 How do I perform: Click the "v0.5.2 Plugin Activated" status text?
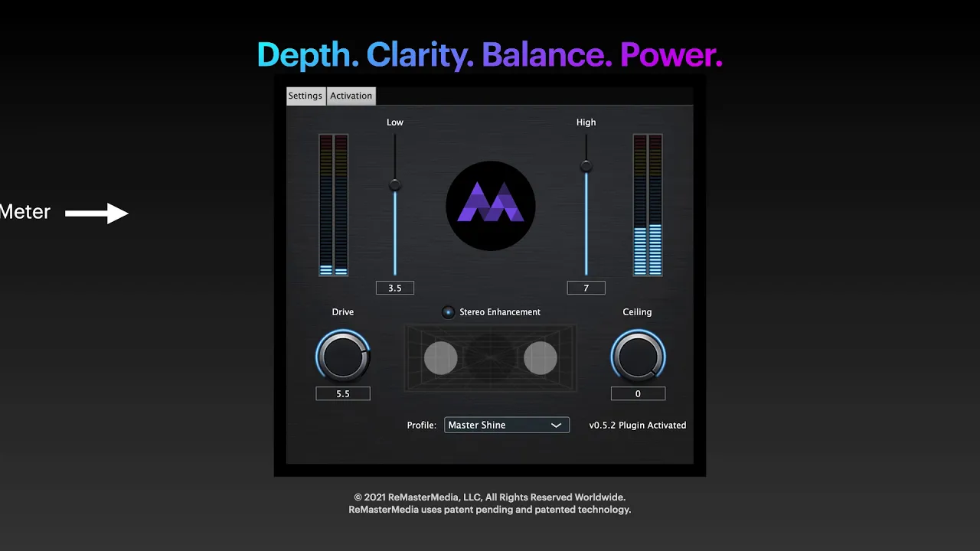point(638,425)
